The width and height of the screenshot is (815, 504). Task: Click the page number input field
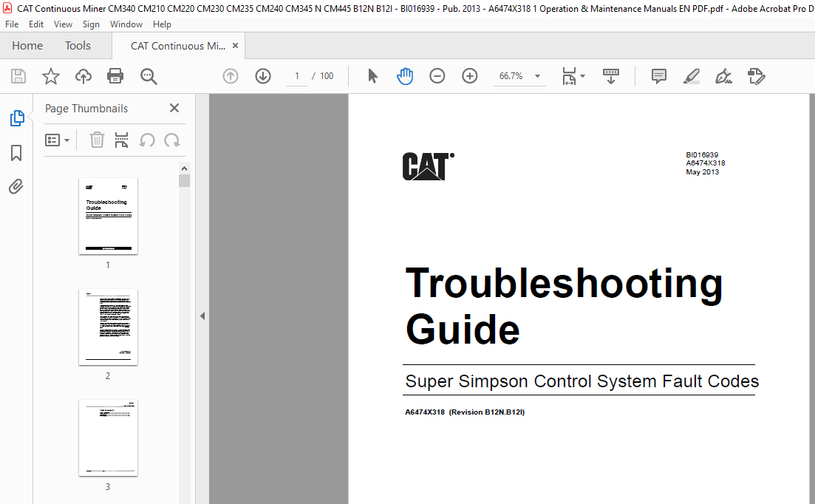(x=297, y=76)
